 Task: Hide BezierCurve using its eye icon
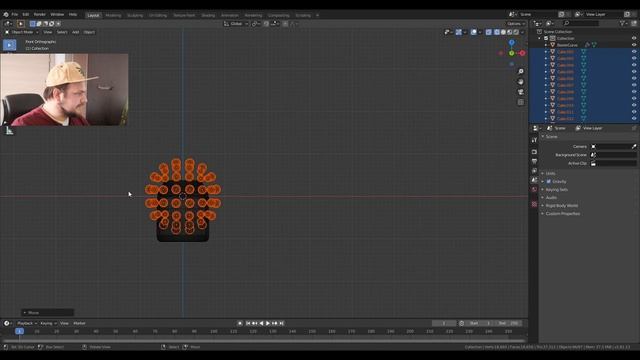click(634, 45)
